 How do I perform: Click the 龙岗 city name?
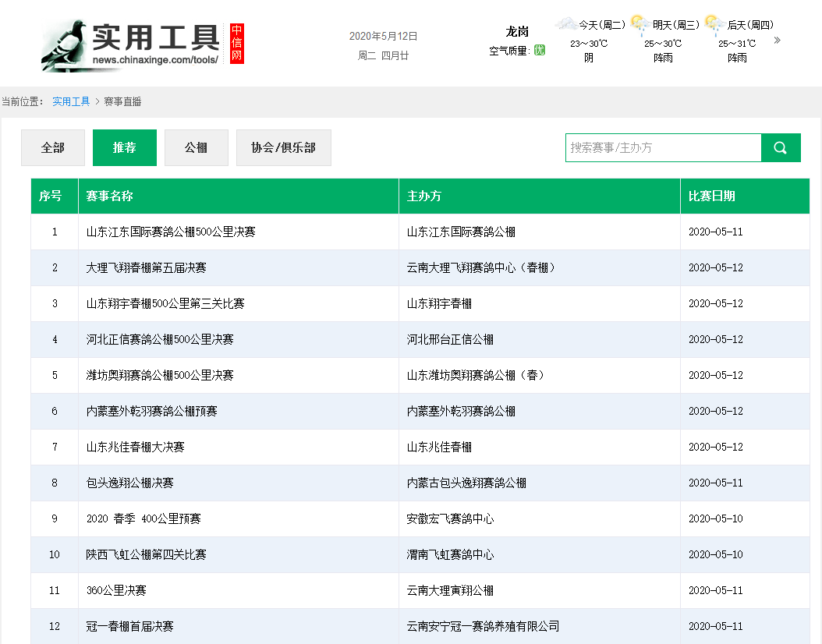pos(517,32)
